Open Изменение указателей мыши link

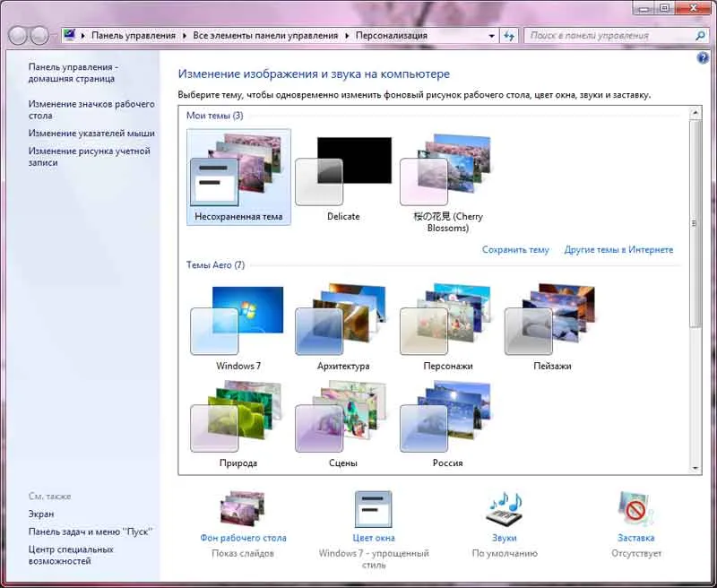pos(91,133)
